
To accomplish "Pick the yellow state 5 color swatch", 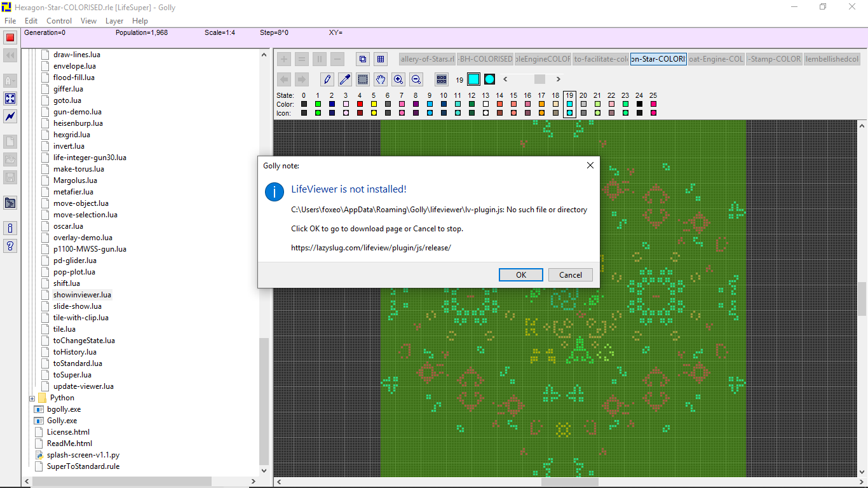I will (x=374, y=104).
